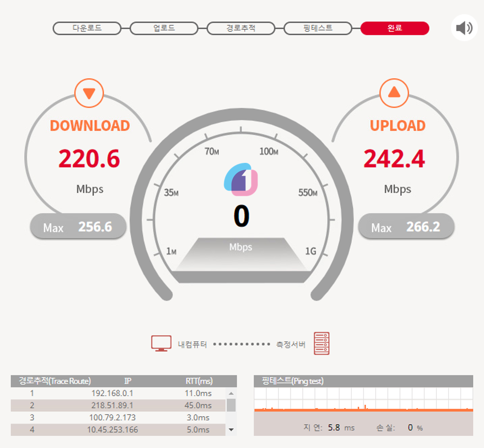The width and height of the screenshot is (484, 448).
Task: Click the upload arrow circle icon
Action: pos(394,93)
